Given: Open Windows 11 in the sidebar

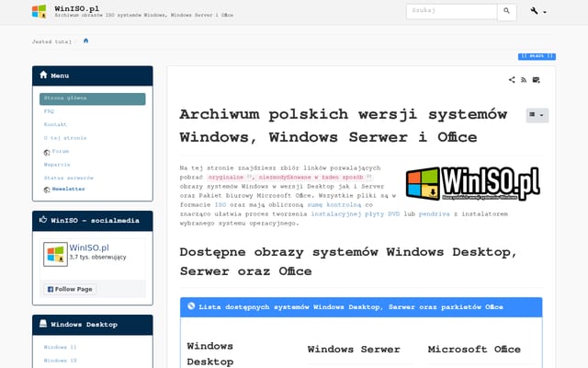Looking at the screenshot, I should (60, 348).
